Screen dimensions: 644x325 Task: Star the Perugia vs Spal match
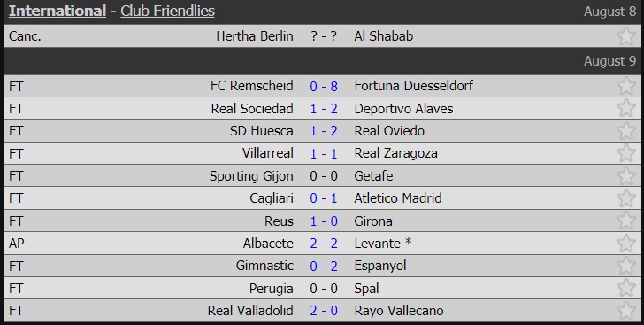click(626, 288)
